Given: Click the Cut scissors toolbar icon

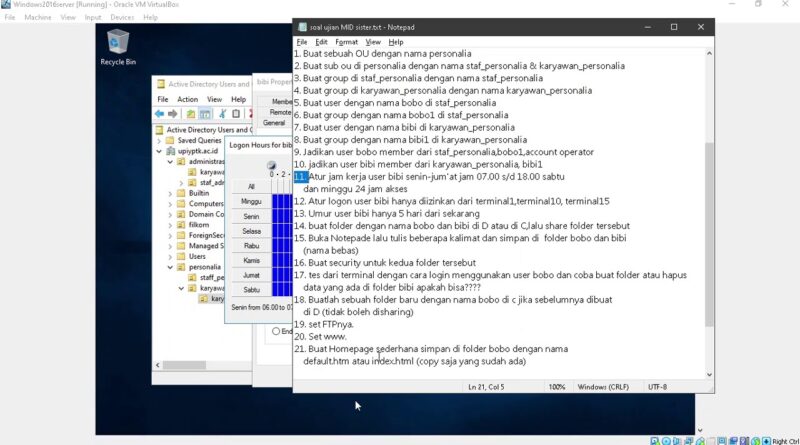Looking at the screenshot, I should pos(222,114).
